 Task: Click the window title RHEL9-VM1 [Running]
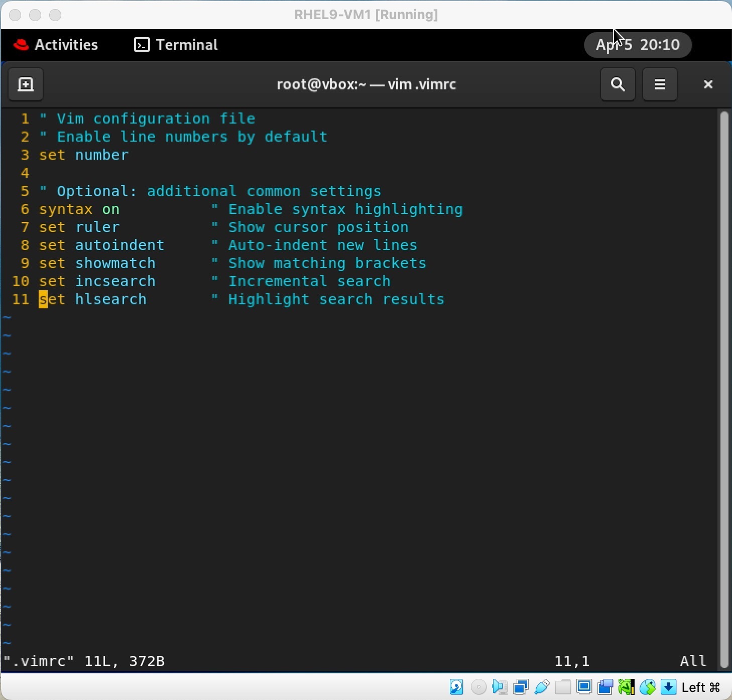coord(366,15)
